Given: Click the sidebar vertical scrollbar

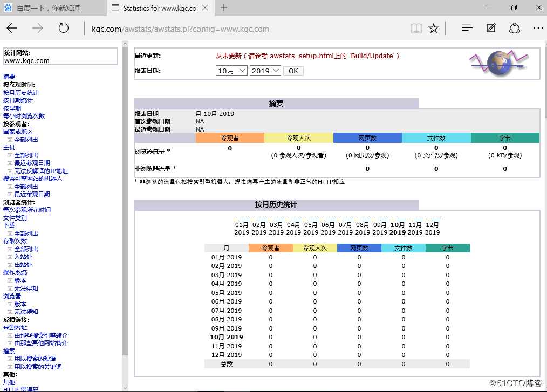Looking at the screenshot, I should click(125, 201).
